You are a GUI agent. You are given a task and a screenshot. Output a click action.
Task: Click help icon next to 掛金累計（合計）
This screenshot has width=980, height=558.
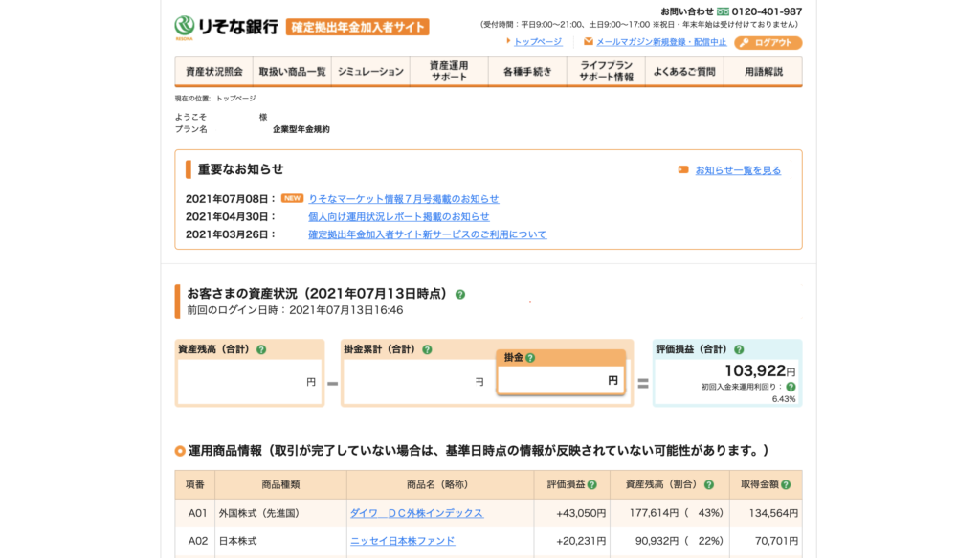pos(427,350)
